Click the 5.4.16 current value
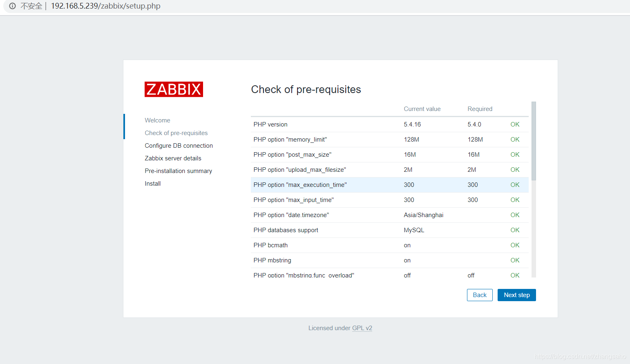 click(412, 124)
